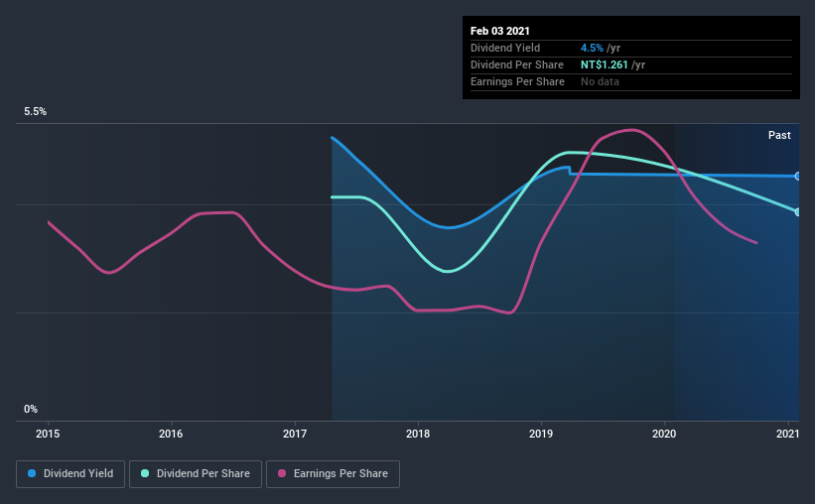The height and width of the screenshot is (504, 815).
Task: Click the Dividend Yield row label in tooltip
Action: click(x=505, y=48)
